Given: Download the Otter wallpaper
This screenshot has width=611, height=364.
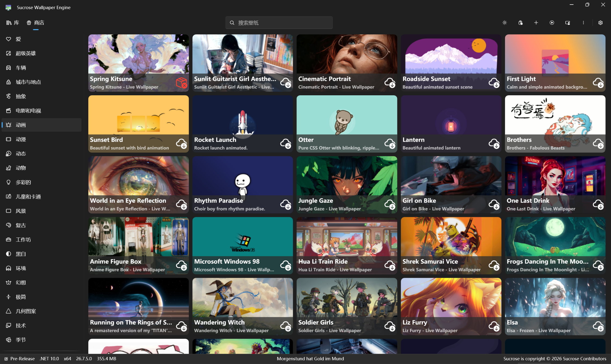Looking at the screenshot, I should tap(390, 144).
